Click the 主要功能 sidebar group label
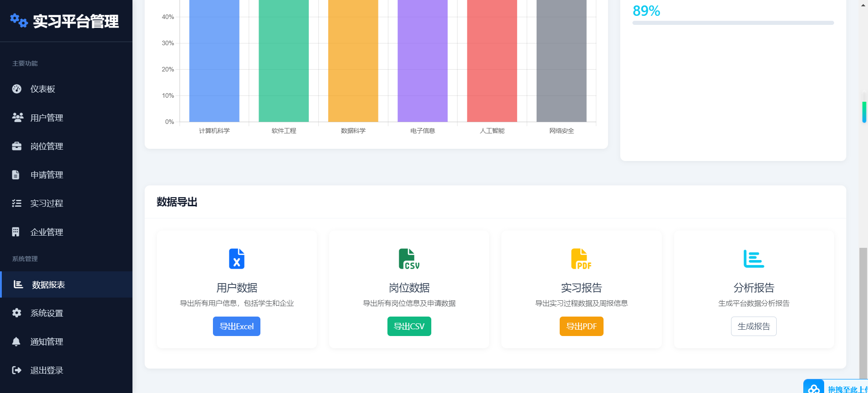 tap(25, 63)
